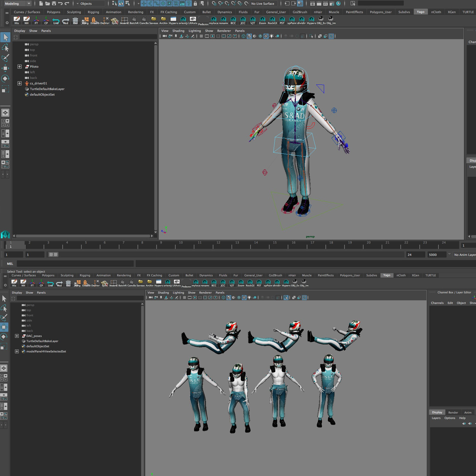Select the lasso tool in upper toolbox
Image resolution: width=476 pixels, height=476 pixels.
click(x=5, y=48)
